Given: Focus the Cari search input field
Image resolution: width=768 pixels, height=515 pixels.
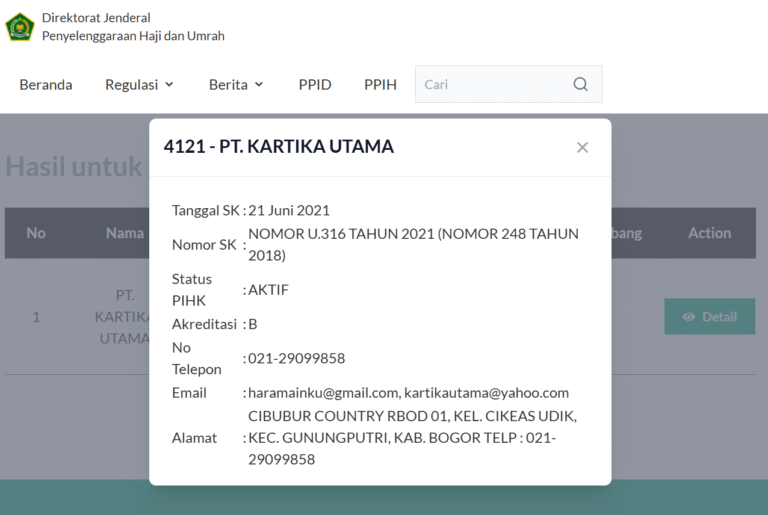Looking at the screenshot, I should coord(490,85).
